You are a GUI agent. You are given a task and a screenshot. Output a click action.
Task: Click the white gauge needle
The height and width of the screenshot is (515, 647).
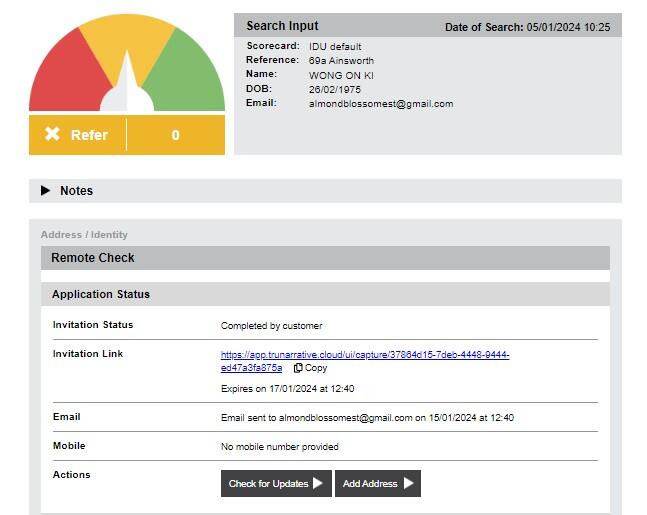pyautogui.click(x=127, y=85)
